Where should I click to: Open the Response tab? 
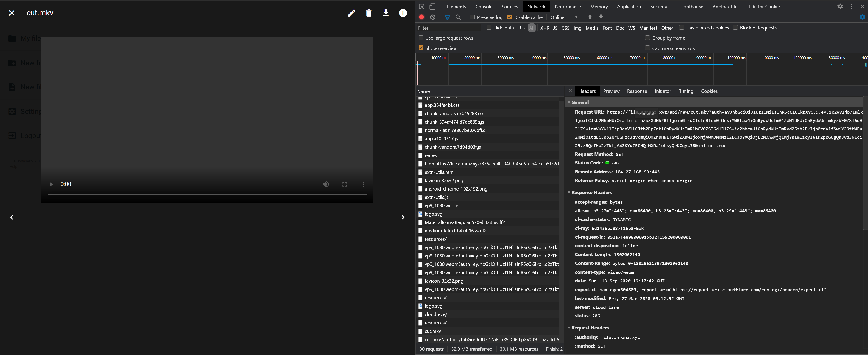pyautogui.click(x=636, y=91)
